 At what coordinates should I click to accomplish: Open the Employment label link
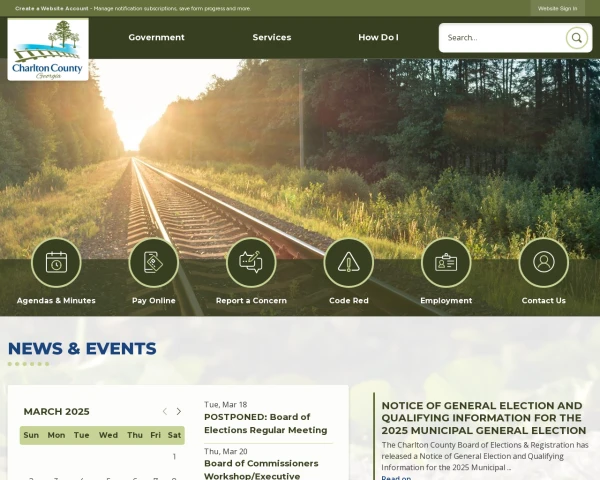pos(446,300)
